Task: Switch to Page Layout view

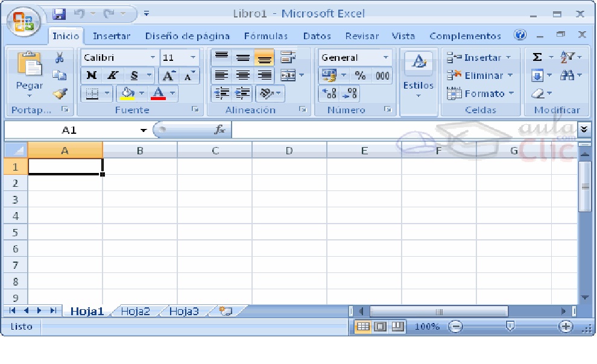Action: (x=380, y=327)
